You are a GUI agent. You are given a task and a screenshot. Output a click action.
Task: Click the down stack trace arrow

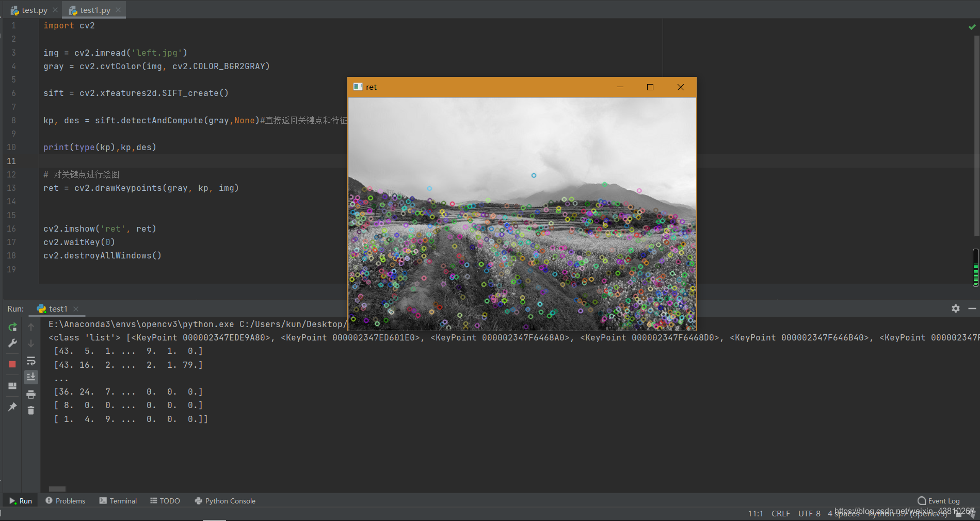point(31,344)
